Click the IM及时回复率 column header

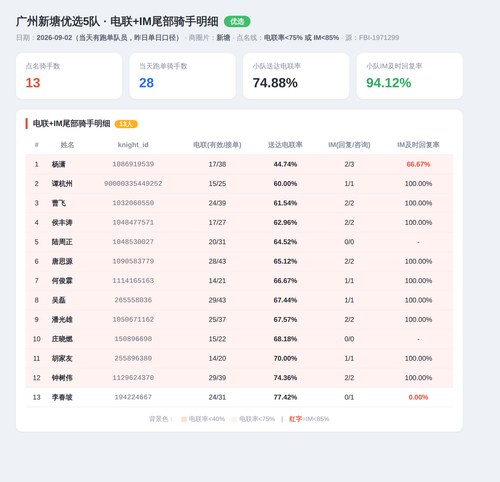[x=418, y=145]
